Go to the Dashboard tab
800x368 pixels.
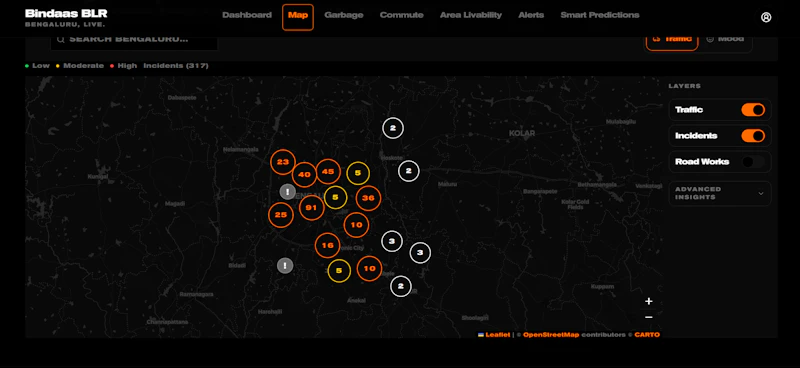coord(247,15)
